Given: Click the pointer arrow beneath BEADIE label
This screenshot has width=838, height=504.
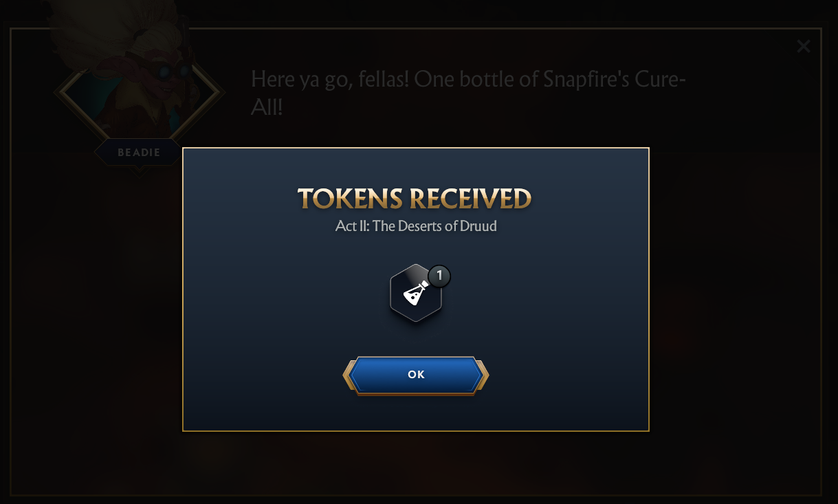Looking at the screenshot, I should coord(139,169).
